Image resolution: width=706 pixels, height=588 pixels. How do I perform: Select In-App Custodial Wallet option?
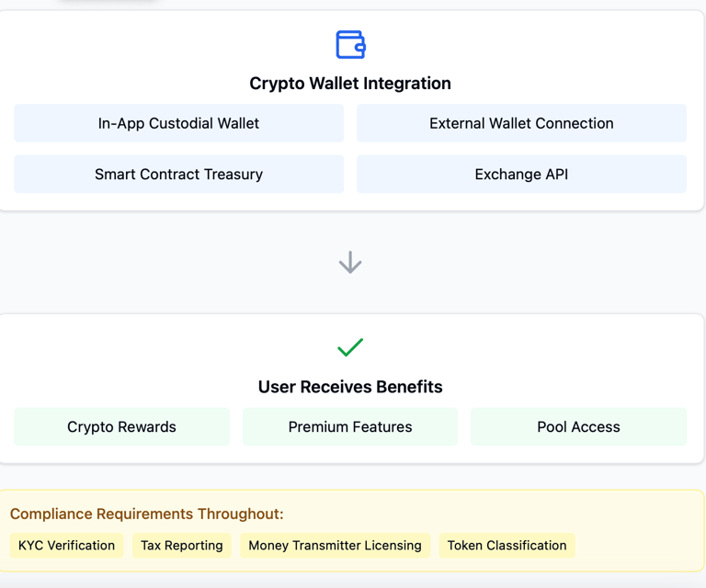(178, 123)
